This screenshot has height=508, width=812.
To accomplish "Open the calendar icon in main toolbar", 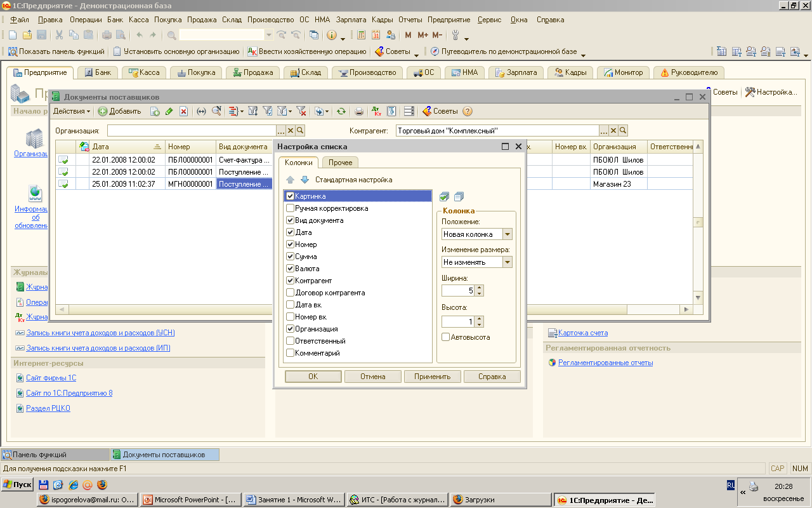I will click(x=376, y=35).
